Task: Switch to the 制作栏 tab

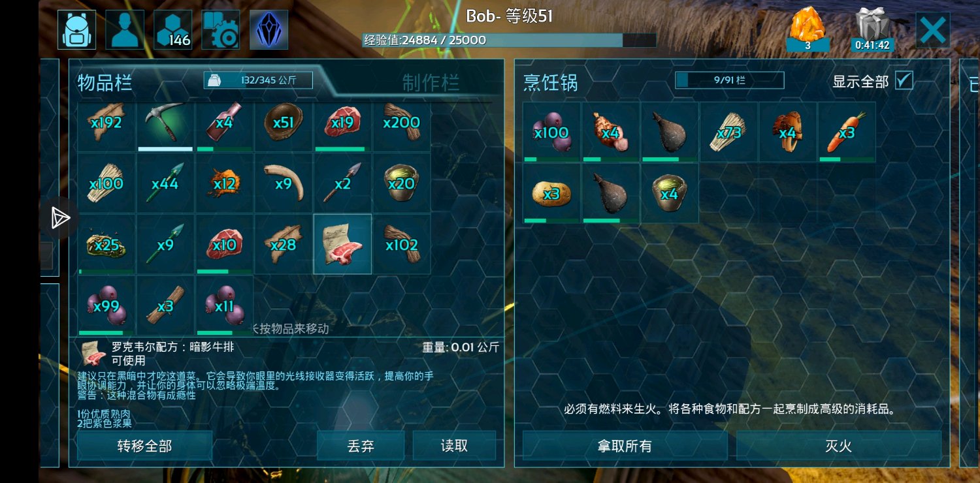Action: coord(431,83)
